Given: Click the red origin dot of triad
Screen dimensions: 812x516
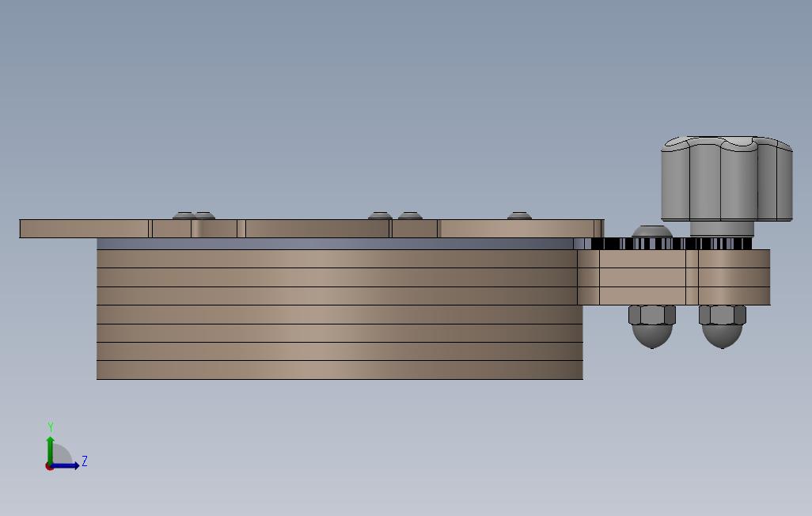Looking at the screenshot, I should click(49, 467).
